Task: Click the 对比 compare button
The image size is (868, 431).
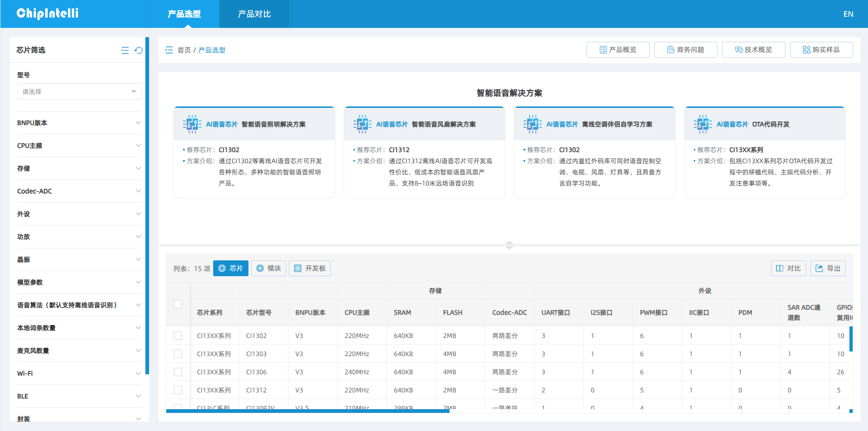Action: click(788, 268)
